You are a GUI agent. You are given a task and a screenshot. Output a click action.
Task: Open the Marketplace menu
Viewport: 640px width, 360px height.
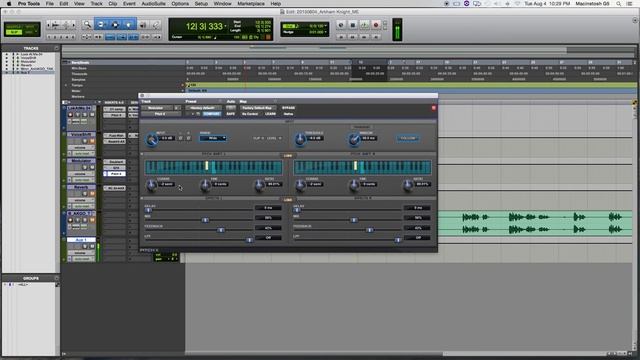(x=251, y=4)
